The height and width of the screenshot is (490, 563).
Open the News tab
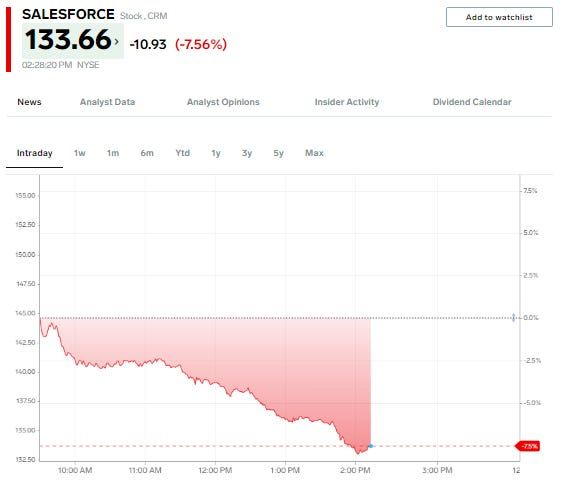(x=29, y=102)
